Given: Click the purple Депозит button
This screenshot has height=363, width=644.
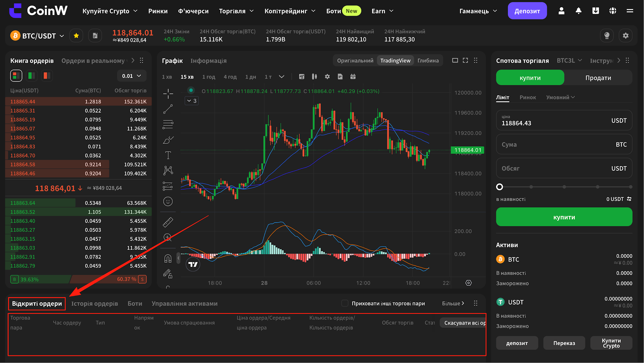Looking at the screenshot, I should click(527, 11).
